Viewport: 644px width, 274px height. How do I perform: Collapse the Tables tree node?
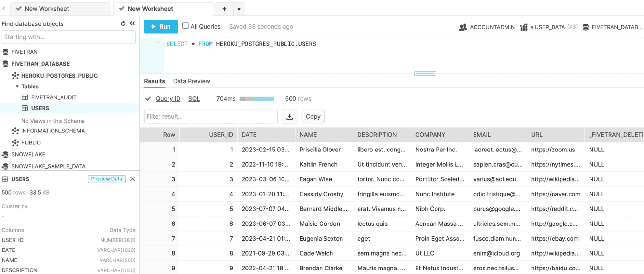[x=17, y=87]
